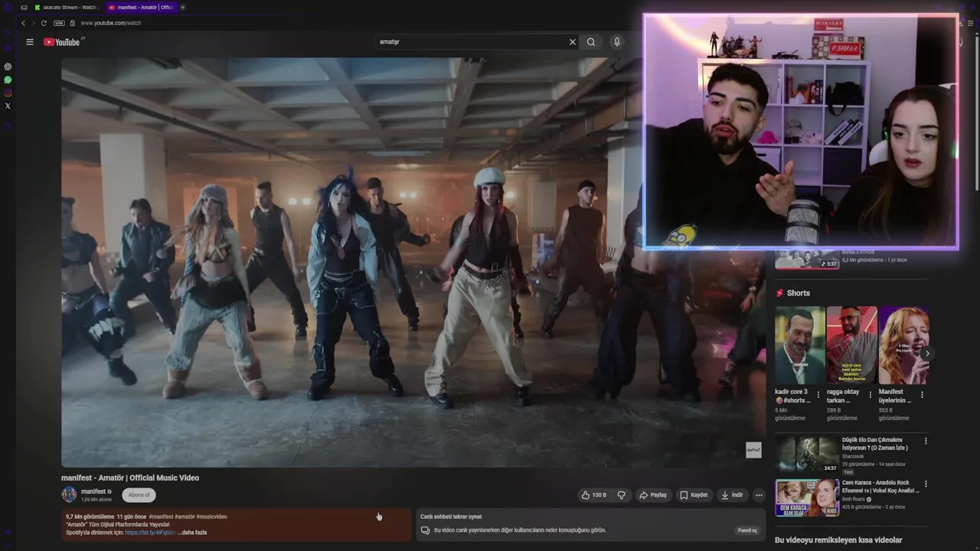Open the Beth Roars channel name
Viewport: 980px width, 551px height.
coord(854,499)
